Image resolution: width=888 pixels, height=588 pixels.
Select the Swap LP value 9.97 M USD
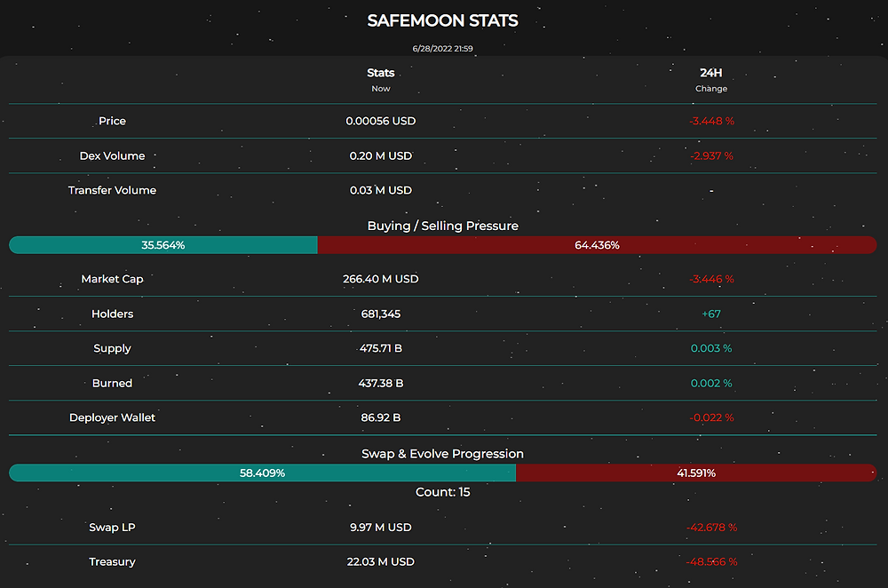click(381, 528)
